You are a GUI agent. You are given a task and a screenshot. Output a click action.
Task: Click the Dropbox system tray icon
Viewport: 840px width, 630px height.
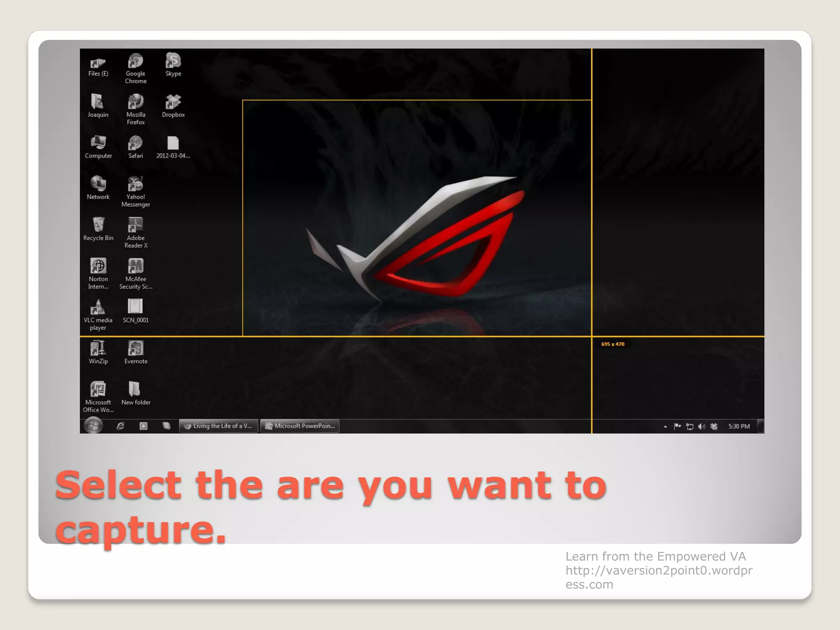pos(714,427)
